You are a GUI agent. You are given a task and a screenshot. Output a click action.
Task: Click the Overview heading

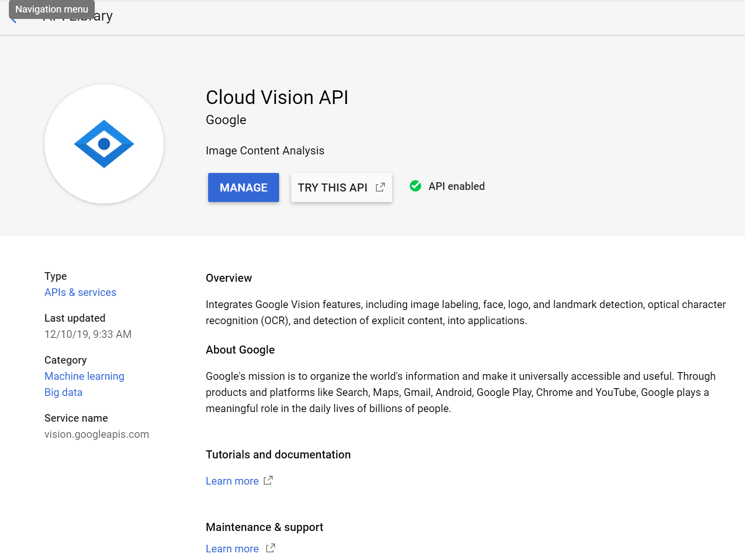pyautogui.click(x=229, y=278)
